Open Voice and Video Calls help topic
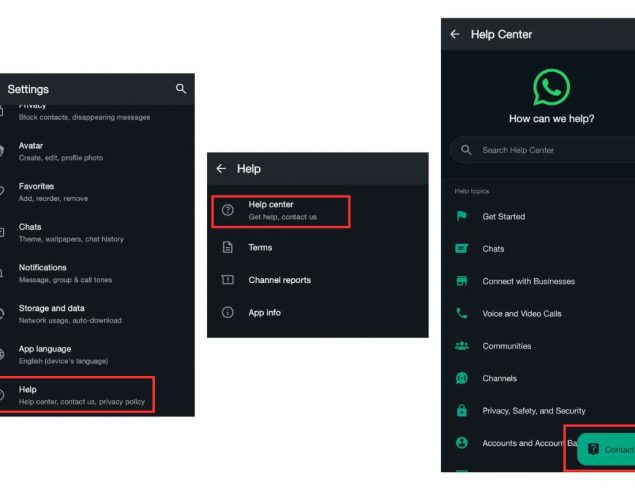Image resolution: width=635 pixels, height=490 pixels. pyautogui.click(x=538, y=313)
